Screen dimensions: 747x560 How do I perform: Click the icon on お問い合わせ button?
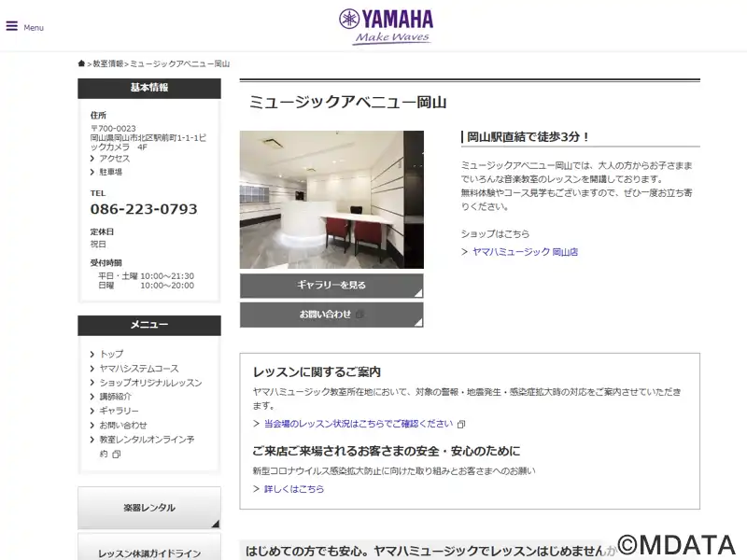360,315
